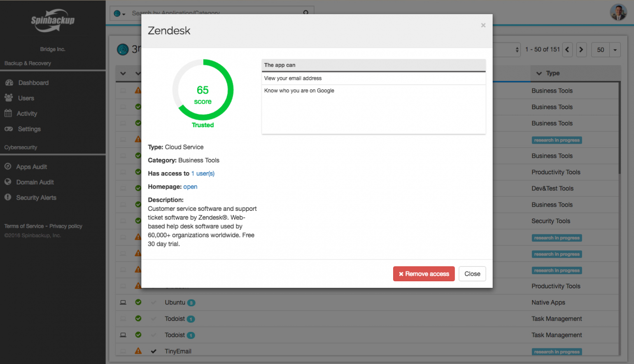Screen dimensions: 634x364
Task: Click the Apps Audit target icon
Action: click(x=8, y=166)
